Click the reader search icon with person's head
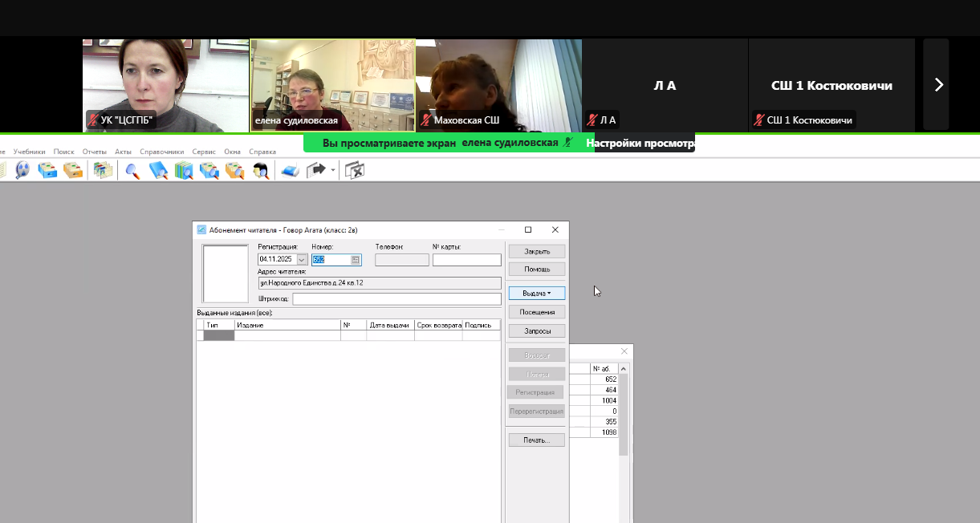 [260, 170]
